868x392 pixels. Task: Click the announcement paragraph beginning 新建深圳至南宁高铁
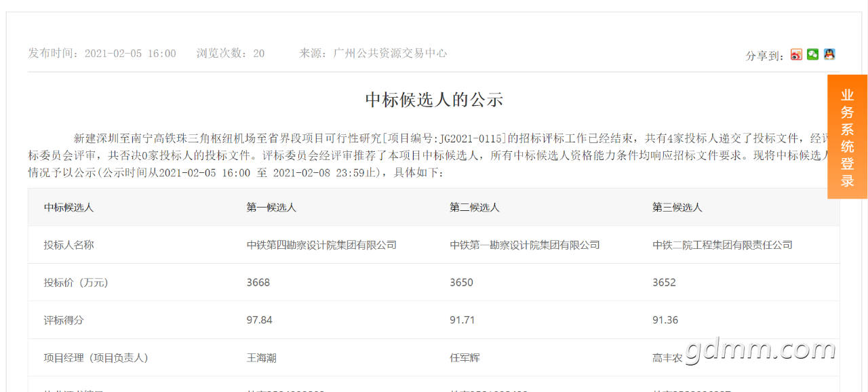click(433, 155)
